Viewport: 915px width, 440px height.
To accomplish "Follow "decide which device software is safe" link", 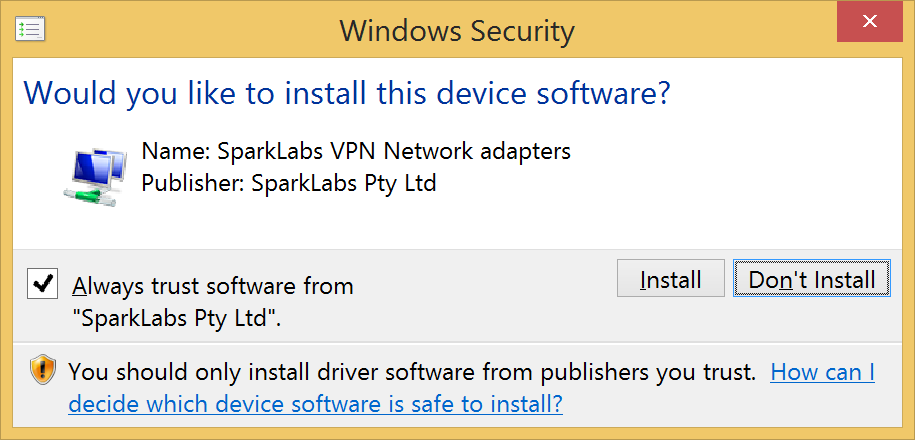I will 316,403.
